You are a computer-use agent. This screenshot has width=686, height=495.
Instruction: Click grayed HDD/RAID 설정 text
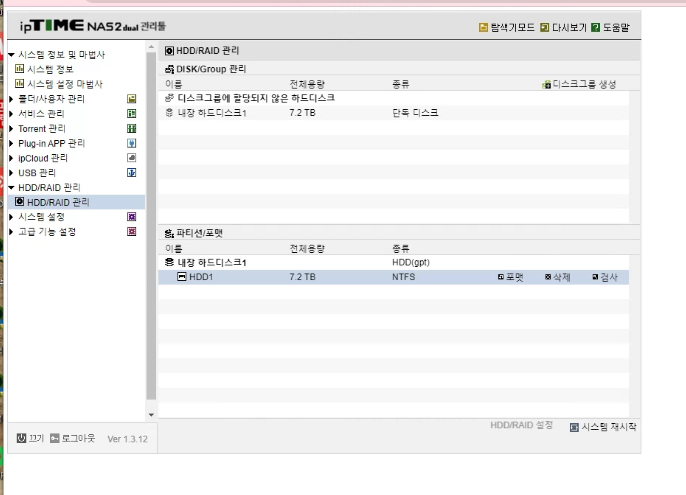(x=522, y=425)
